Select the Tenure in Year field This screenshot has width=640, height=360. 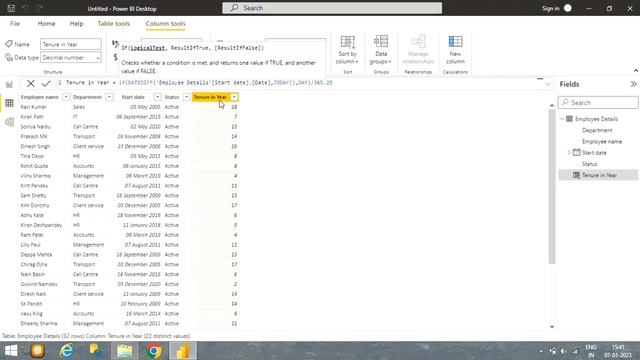click(598, 175)
